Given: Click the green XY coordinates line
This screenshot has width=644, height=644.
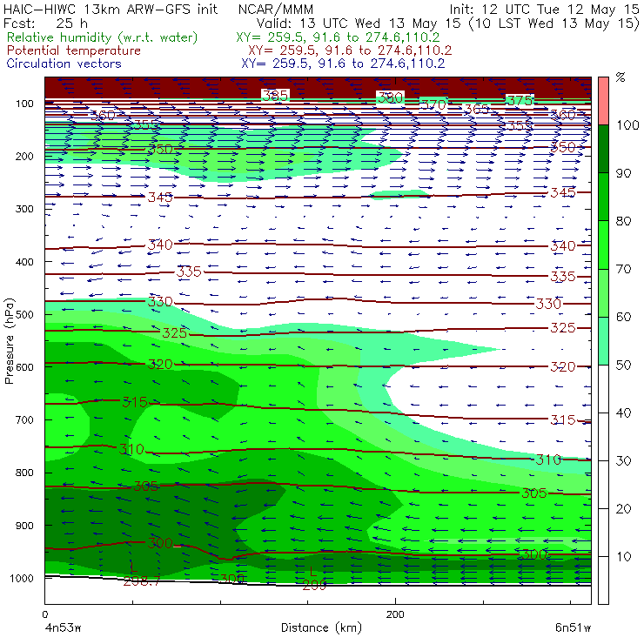Looking at the screenshot, I should point(338,37).
